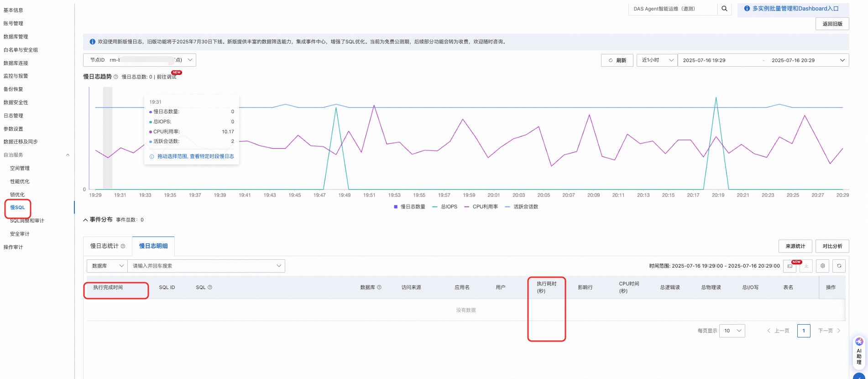Open the 节点ID node selector dropdown
Image resolution: width=868 pixels, height=379 pixels.
140,60
